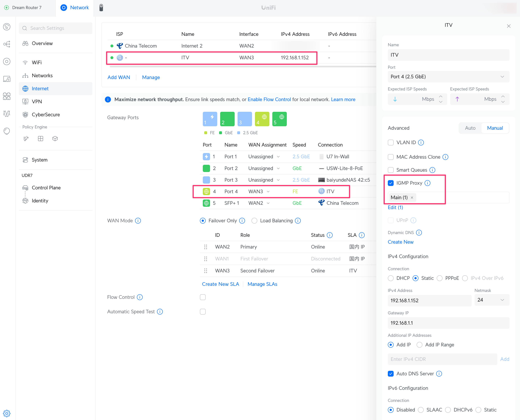The width and height of the screenshot is (520, 420).
Task: Enable the VLAN ID checkbox
Action: coord(391,143)
